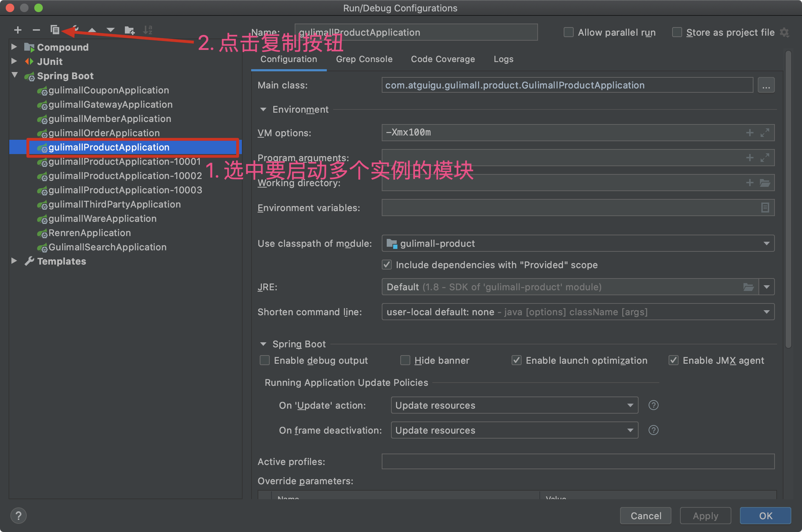Screen dimensions: 802x532
Task: Click the Copy Configuration icon
Action: (x=56, y=30)
